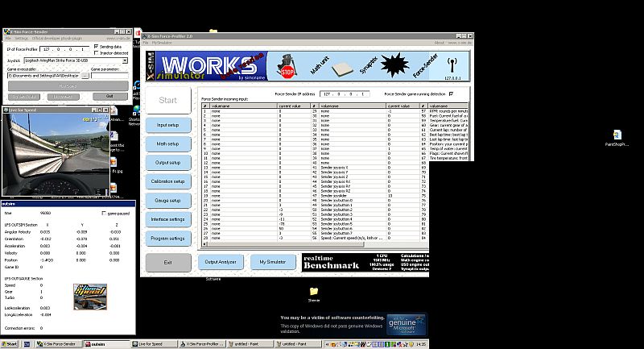Click the Game parameter input field
Screen dimensions: 644x349
pos(109,76)
